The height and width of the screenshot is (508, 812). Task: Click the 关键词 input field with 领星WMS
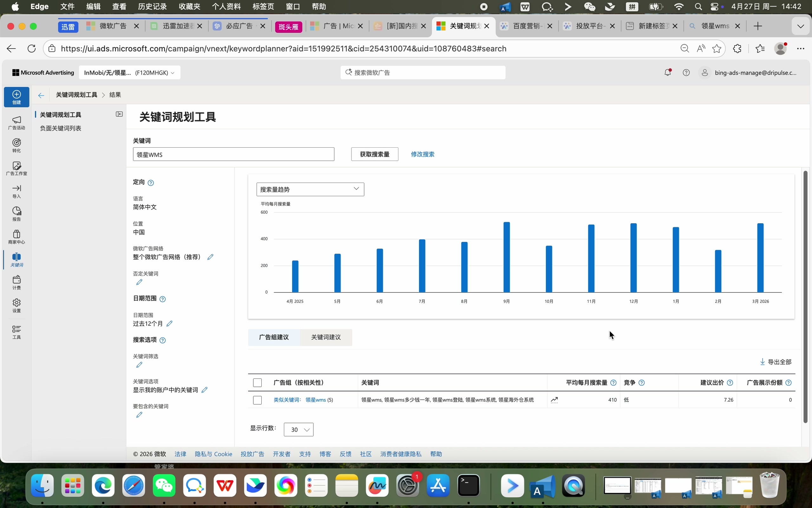[233, 154]
